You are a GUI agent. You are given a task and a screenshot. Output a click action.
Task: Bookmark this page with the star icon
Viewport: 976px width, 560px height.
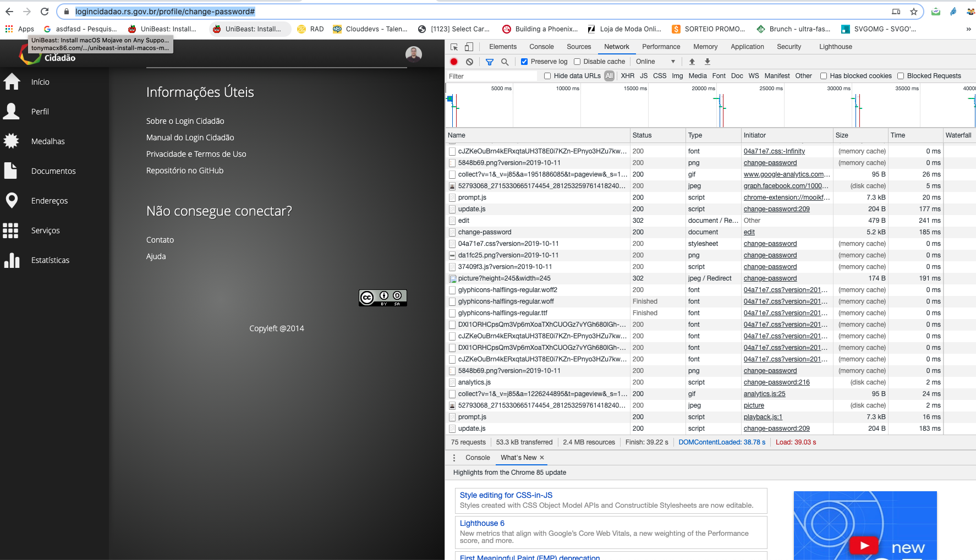(x=914, y=12)
